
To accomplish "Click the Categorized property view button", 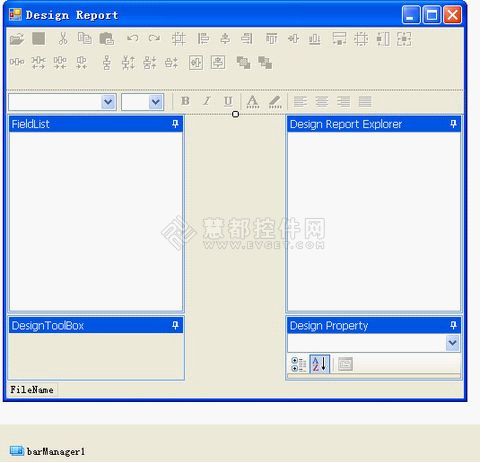I will 298,364.
